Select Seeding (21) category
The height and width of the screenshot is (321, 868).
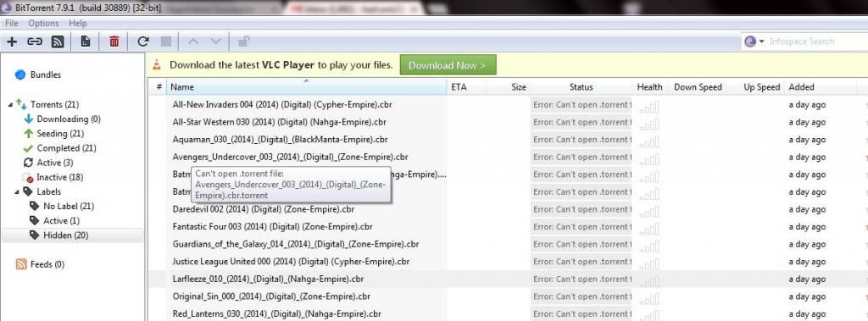click(60, 133)
